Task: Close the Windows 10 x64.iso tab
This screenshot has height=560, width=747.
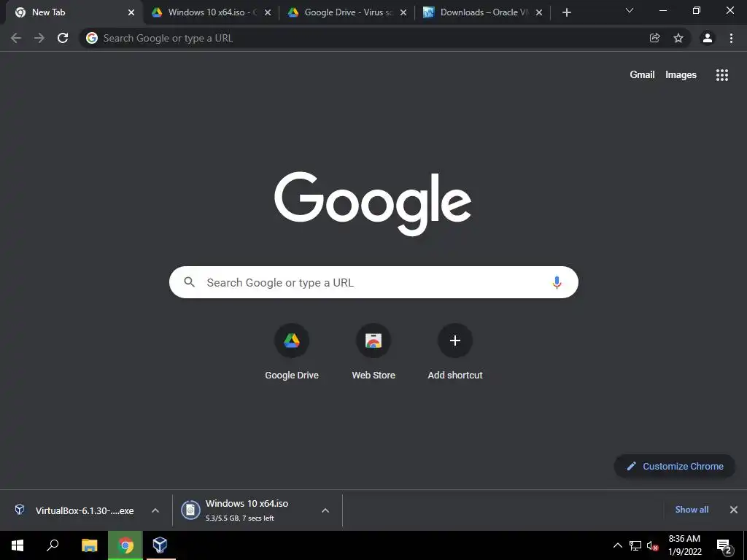Action: [268, 13]
